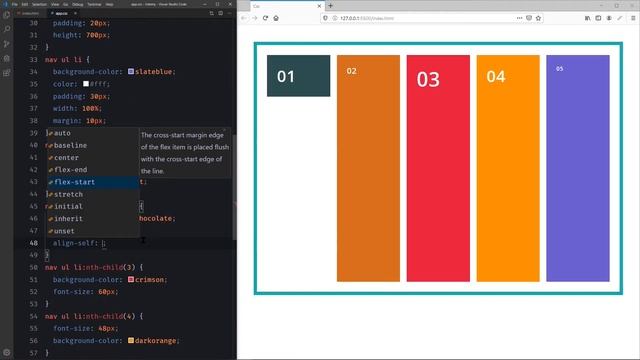Close the current Firefox tab
Image resolution: width=640 pixels, height=360 pixels.
[x=319, y=6]
